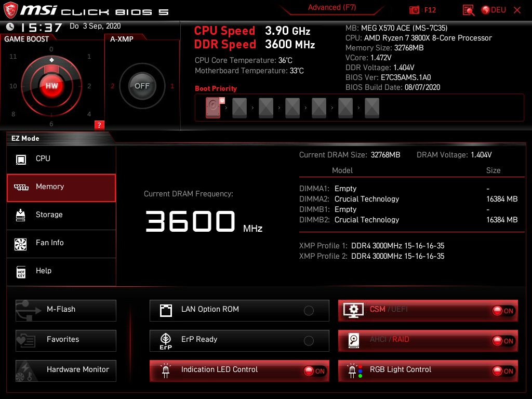Click the CSM/UEFI monitor gear icon
The image size is (532, 399).
tap(353, 311)
